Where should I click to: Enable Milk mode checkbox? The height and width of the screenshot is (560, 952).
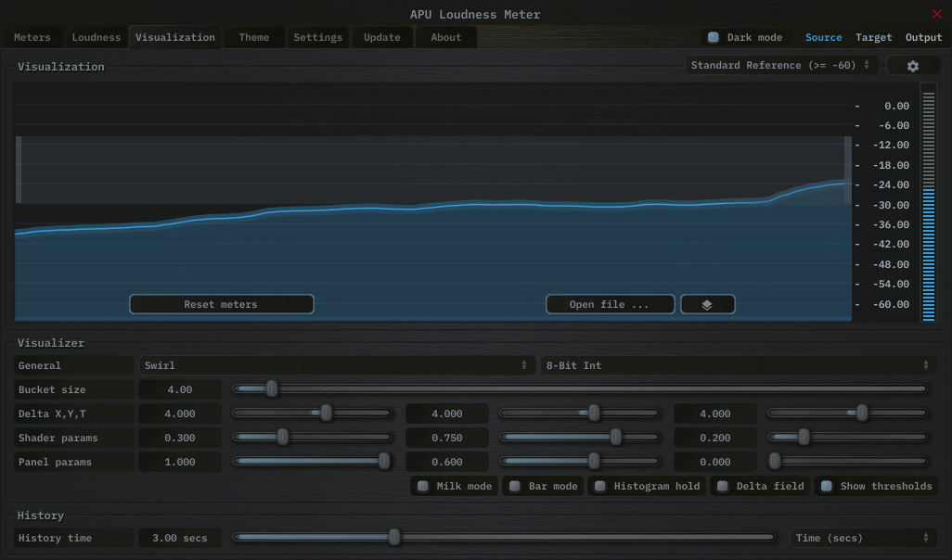click(423, 486)
